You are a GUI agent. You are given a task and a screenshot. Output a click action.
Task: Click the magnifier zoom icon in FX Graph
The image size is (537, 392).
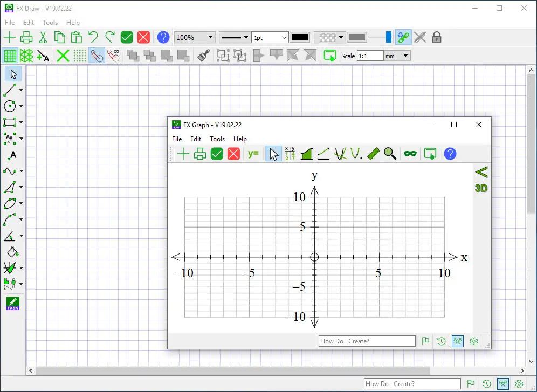[x=390, y=154]
